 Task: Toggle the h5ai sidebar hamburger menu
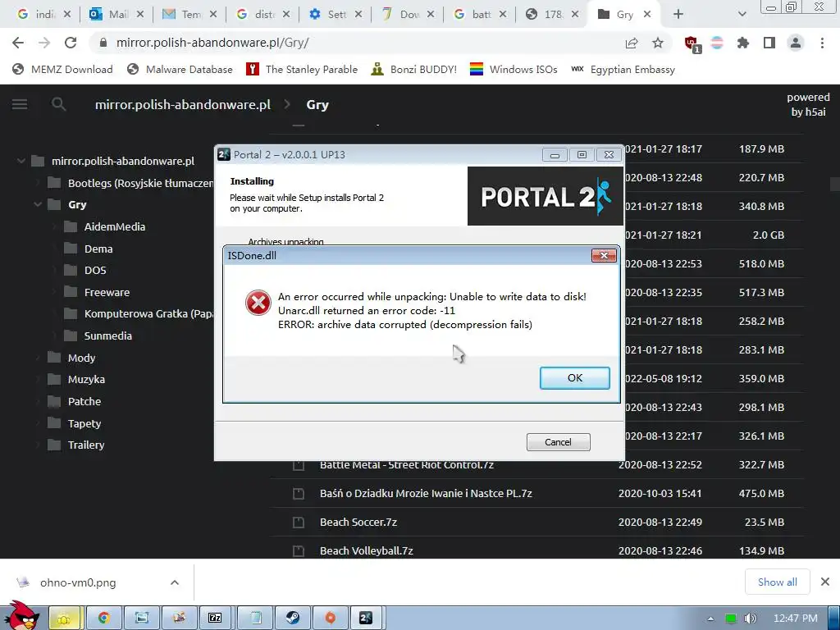(20, 104)
